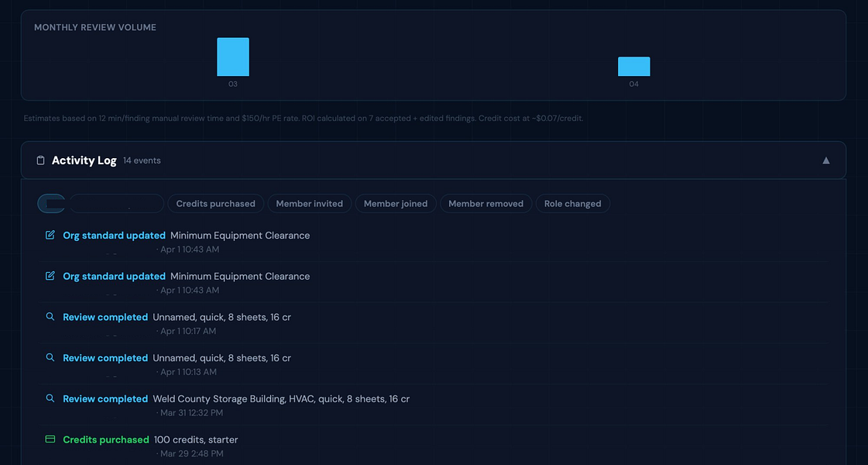Click the '04' chart axis label

[634, 84]
